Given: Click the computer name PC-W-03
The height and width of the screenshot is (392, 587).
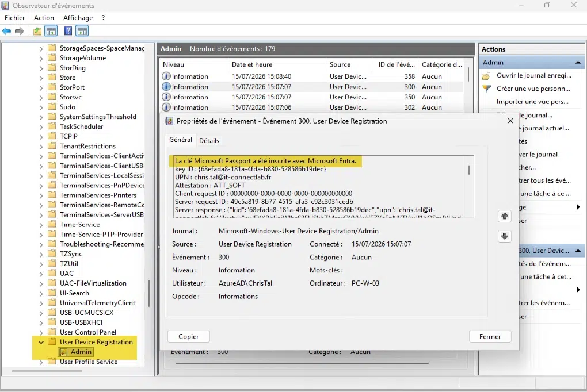Looking at the screenshot, I should click(365, 283).
